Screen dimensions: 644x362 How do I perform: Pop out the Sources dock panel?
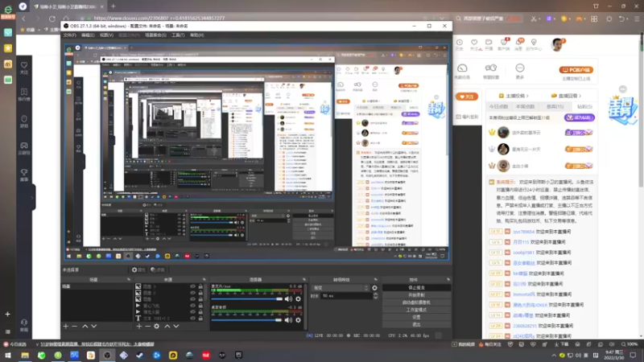[204, 279]
